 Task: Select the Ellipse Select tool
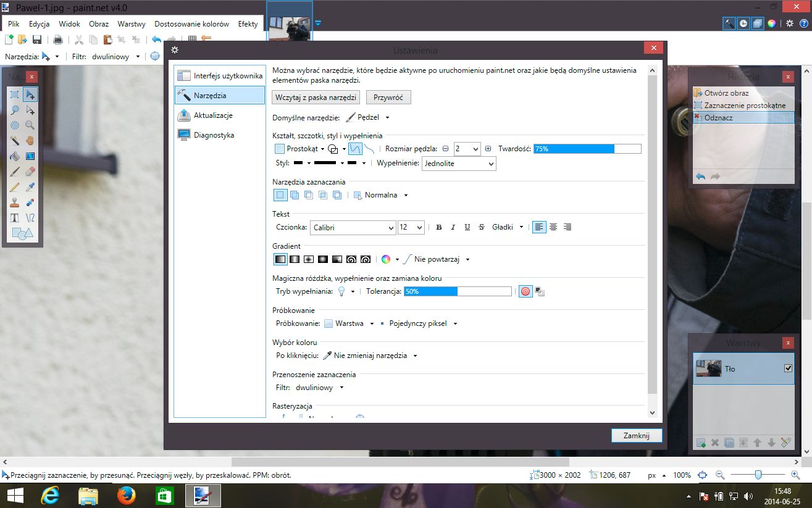(15, 125)
